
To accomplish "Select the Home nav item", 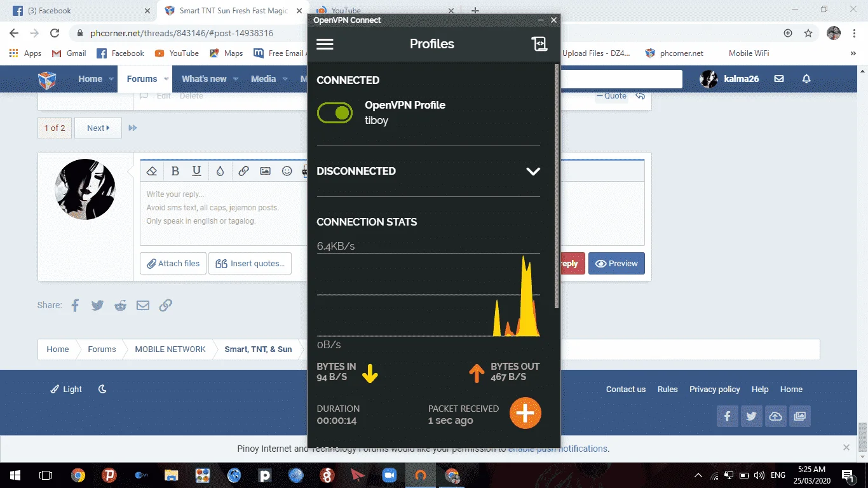I will click(x=90, y=79).
